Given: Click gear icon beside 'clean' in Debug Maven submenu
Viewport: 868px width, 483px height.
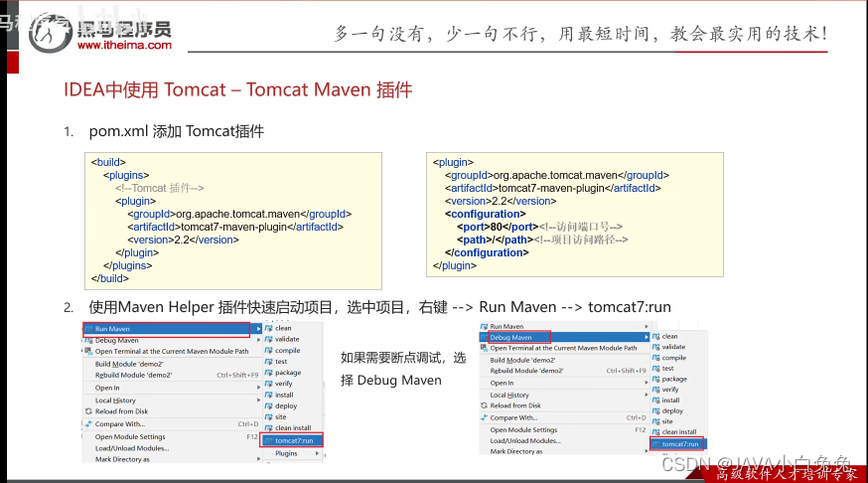Looking at the screenshot, I should click(656, 336).
